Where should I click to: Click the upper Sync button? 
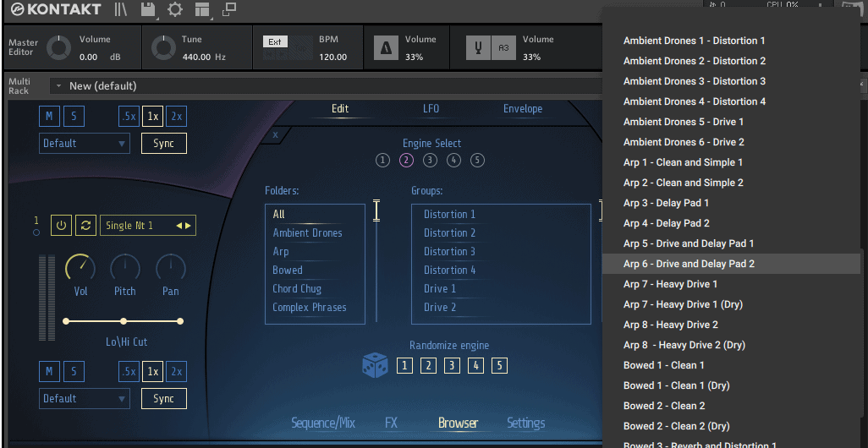point(164,143)
